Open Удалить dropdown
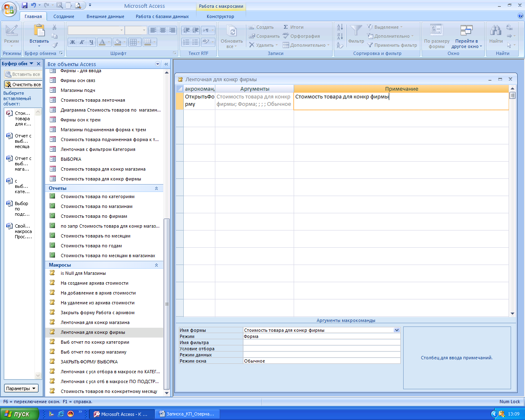This screenshot has height=420, width=525. tap(264, 45)
